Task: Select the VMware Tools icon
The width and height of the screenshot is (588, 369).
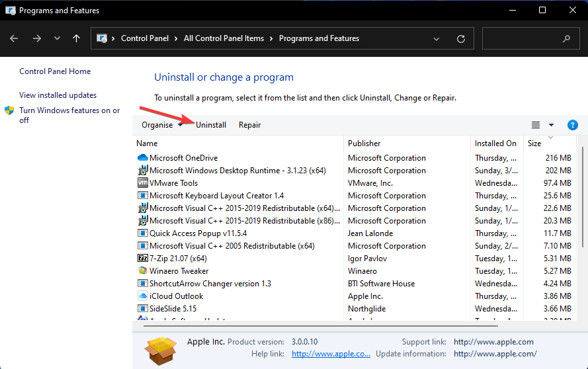Action: pyautogui.click(x=142, y=183)
